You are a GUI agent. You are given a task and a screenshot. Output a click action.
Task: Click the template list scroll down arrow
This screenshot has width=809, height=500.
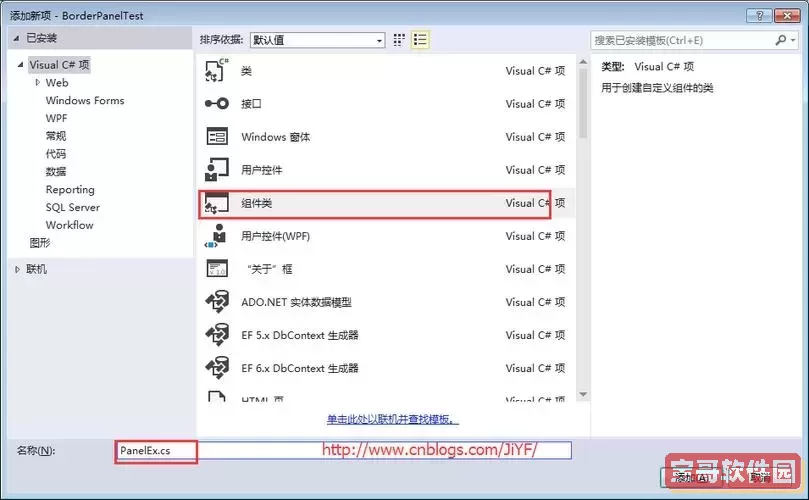[583, 394]
